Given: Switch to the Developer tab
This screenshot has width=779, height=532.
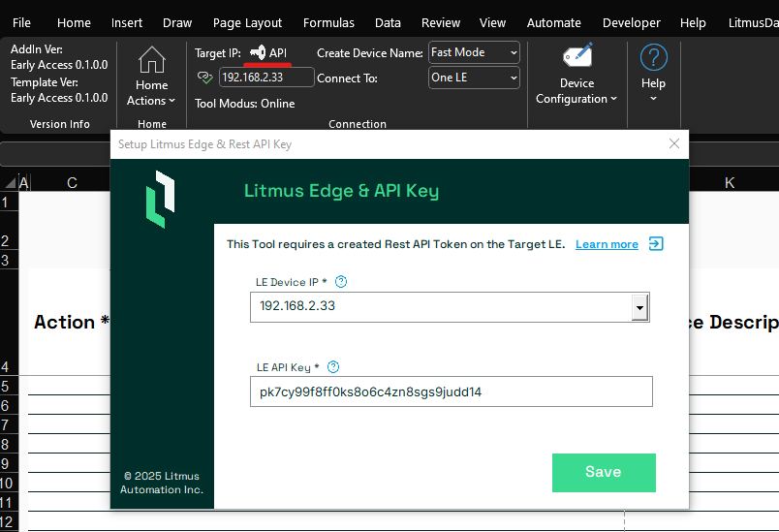Looking at the screenshot, I should [x=632, y=23].
